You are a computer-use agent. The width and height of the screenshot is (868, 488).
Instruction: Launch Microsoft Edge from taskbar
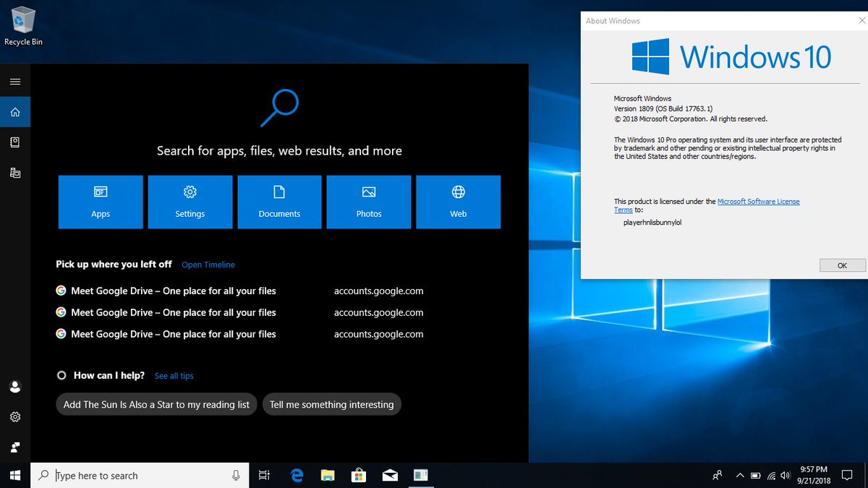click(x=297, y=475)
